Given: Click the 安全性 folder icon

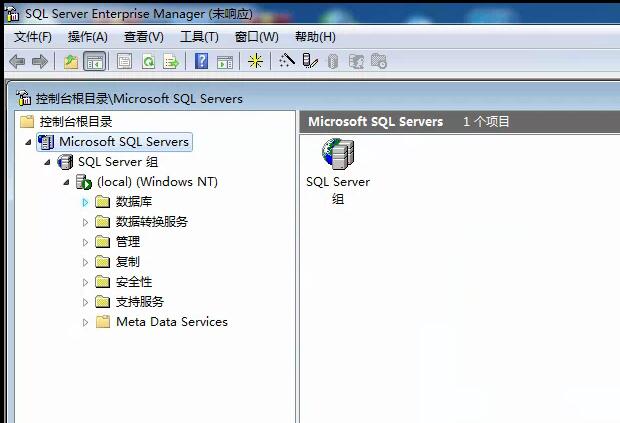Looking at the screenshot, I should [102, 281].
